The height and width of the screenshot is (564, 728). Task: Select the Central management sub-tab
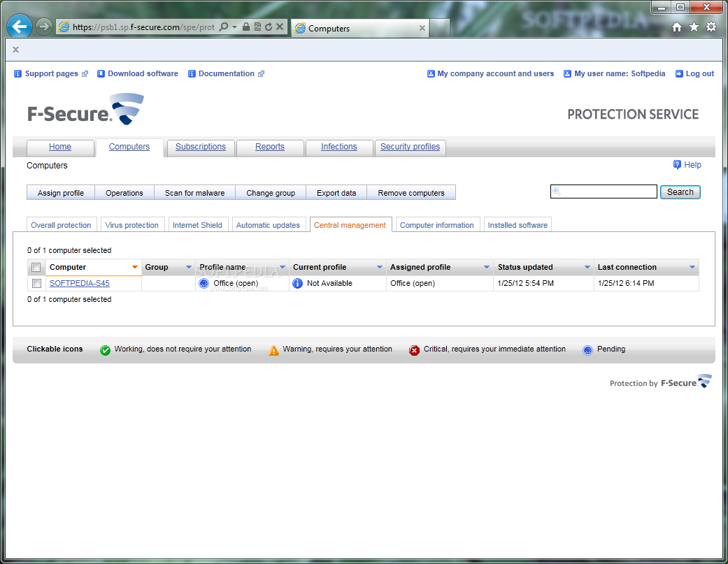click(x=350, y=225)
